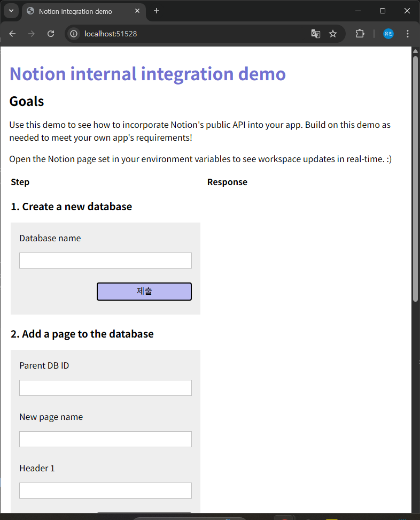View site information icon in address bar

click(x=74, y=34)
